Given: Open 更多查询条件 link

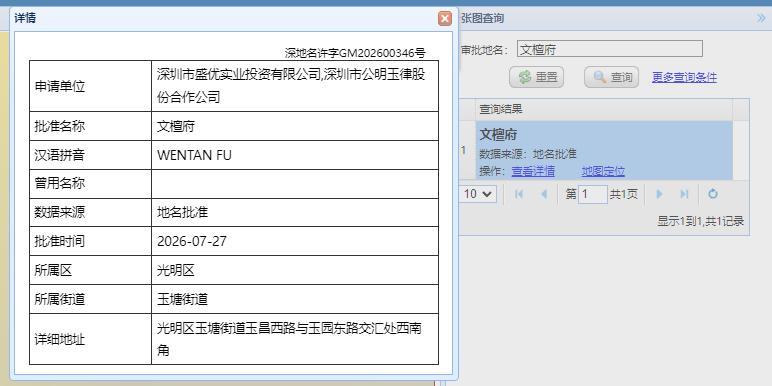Looking at the screenshot, I should (x=684, y=77).
